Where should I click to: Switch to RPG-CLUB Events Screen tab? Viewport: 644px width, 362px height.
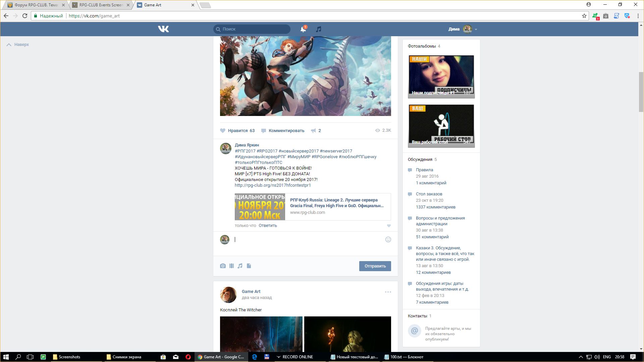click(101, 5)
